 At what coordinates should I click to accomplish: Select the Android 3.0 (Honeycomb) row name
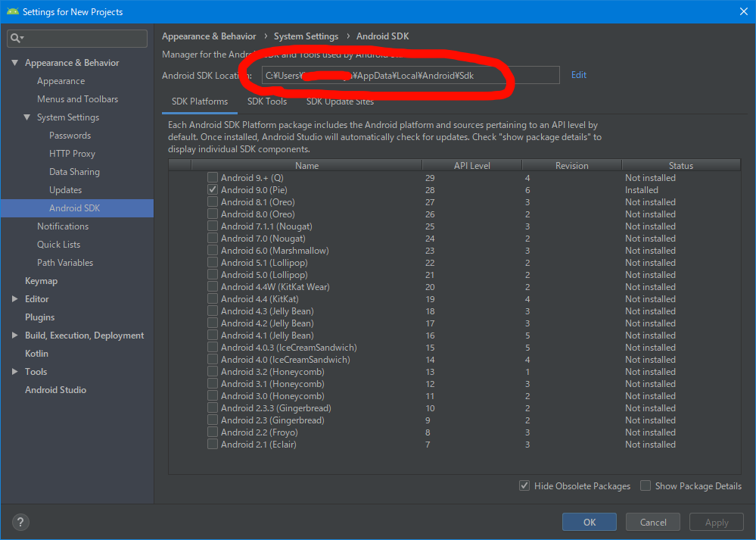click(x=272, y=395)
